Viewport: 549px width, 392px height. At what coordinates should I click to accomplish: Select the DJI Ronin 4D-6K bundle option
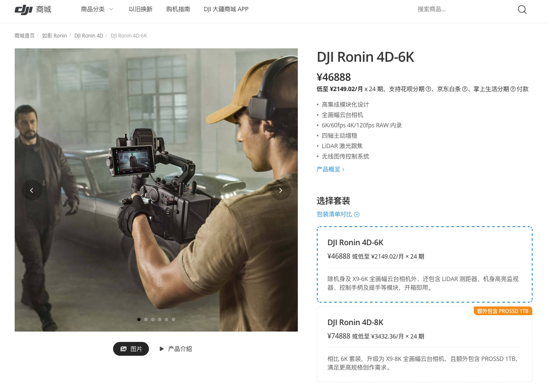(x=424, y=264)
